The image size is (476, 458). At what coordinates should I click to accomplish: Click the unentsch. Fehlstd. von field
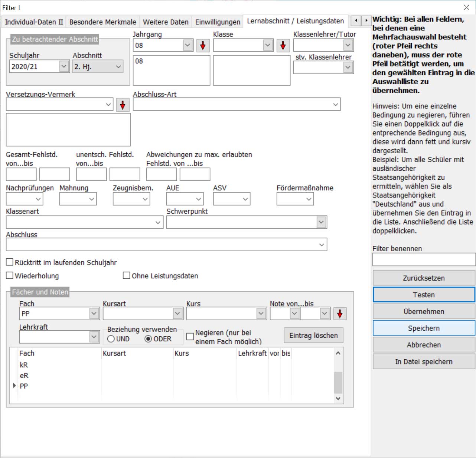coord(91,174)
